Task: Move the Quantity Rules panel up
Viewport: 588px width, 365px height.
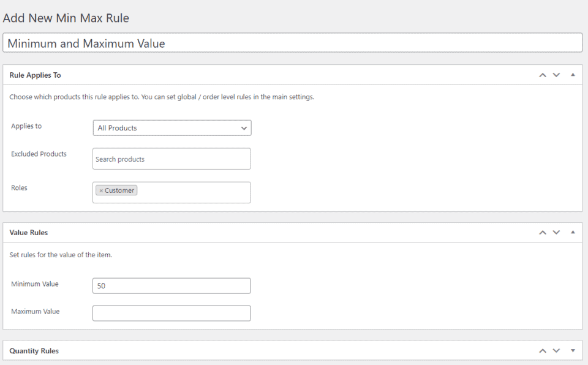Action: pos(542,350)
